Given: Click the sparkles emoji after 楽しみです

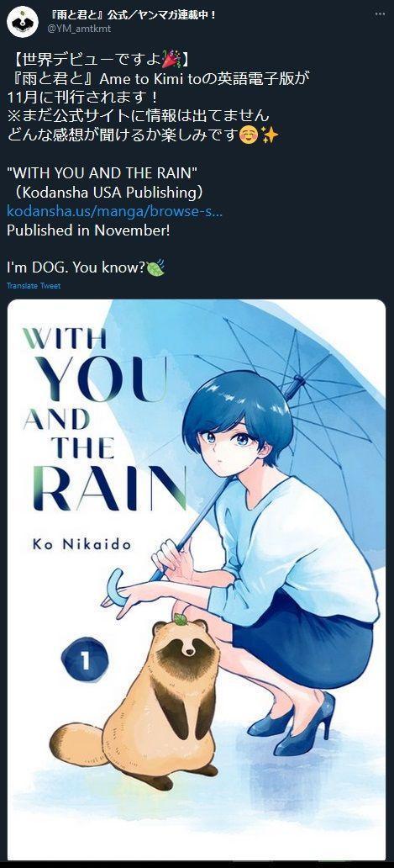Looking at the screenshot, I should tap(269, 135).
